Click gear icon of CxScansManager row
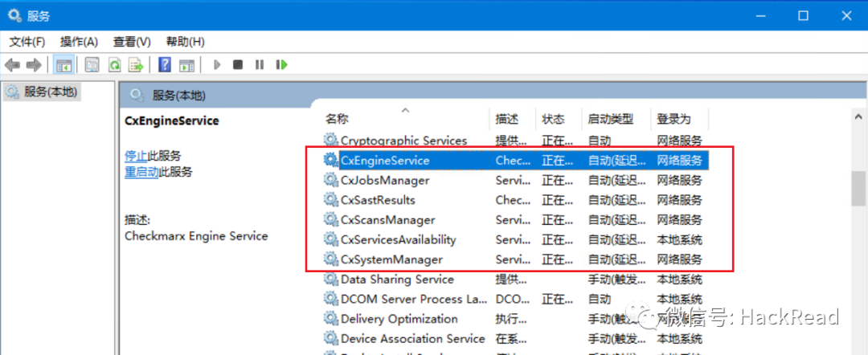Screen dimensions: 868x355 (330, 219)
